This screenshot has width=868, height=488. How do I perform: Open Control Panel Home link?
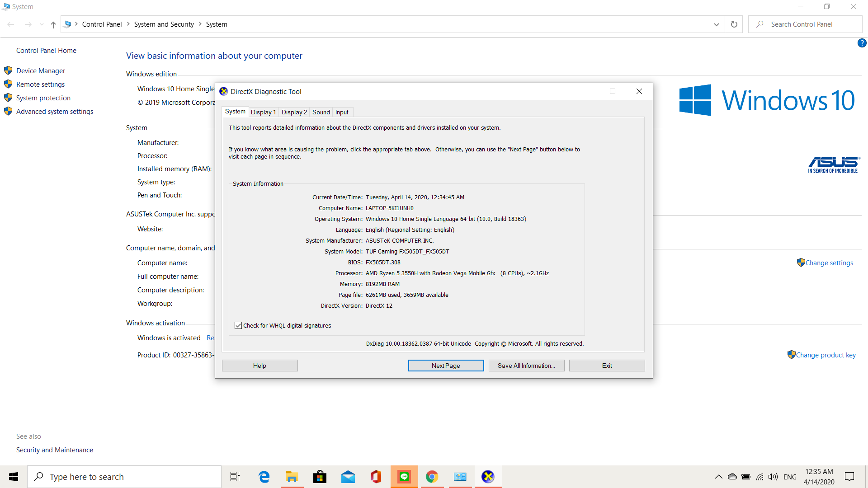point(46,51)
